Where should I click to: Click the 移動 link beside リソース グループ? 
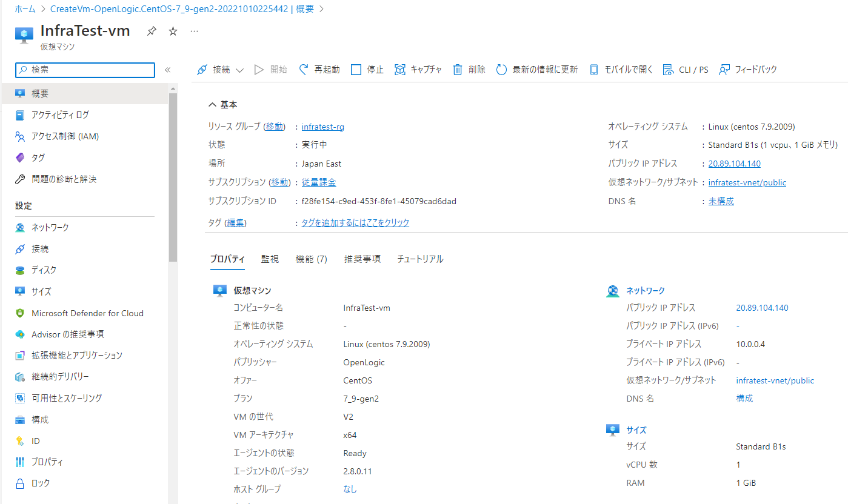click(x=274, y=127)
